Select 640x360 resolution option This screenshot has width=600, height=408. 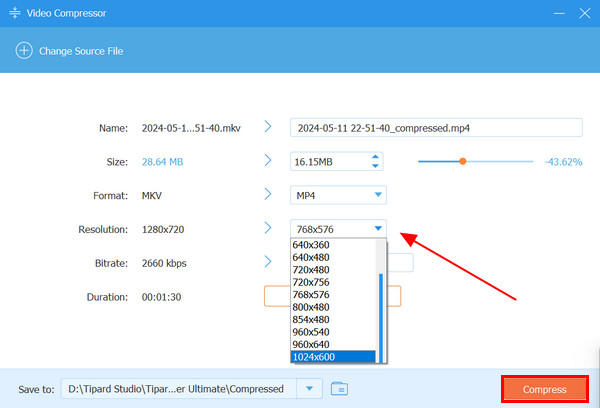pyautogui.click(x=310, y=244)
